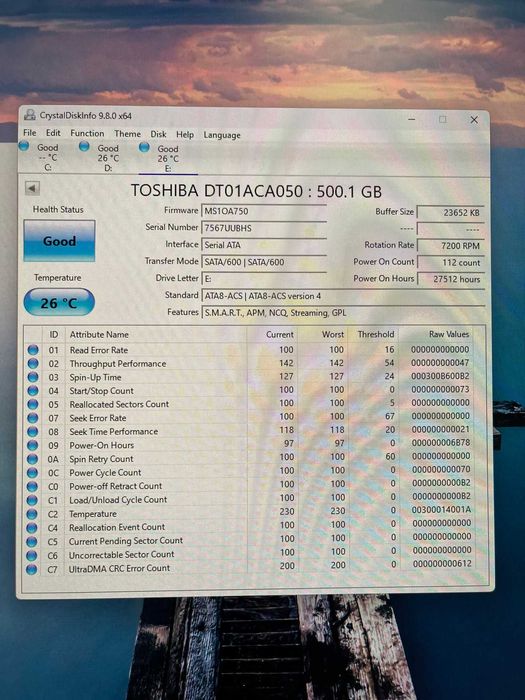Click the Worst column header

333,334
